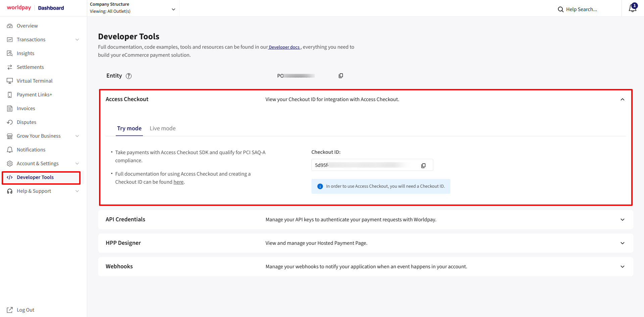Image resolution: width=644 pixels, height=317 pixels.
Task: Click 'Viewing: All Outlet(s)' text
Action: point(110,11)
